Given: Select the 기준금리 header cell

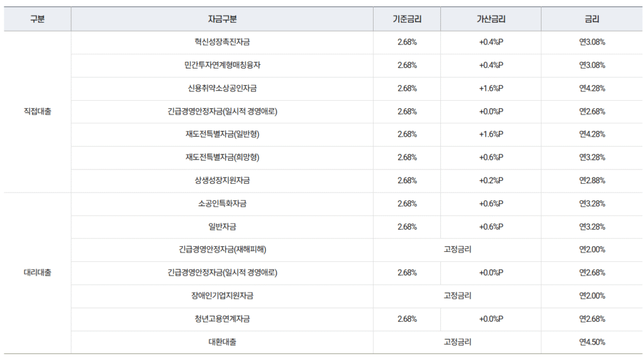Looking at the screenshot, I should (407, 19).
